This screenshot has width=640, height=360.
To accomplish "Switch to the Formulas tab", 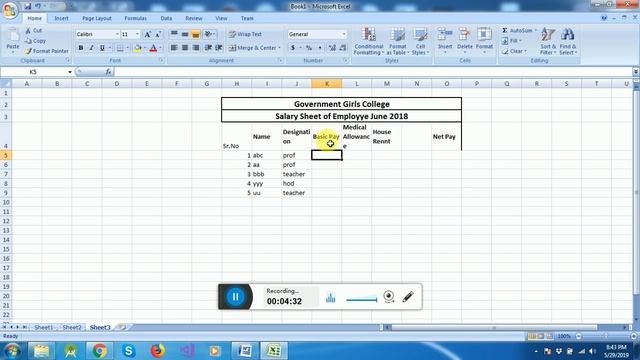I will pos(136,18).
